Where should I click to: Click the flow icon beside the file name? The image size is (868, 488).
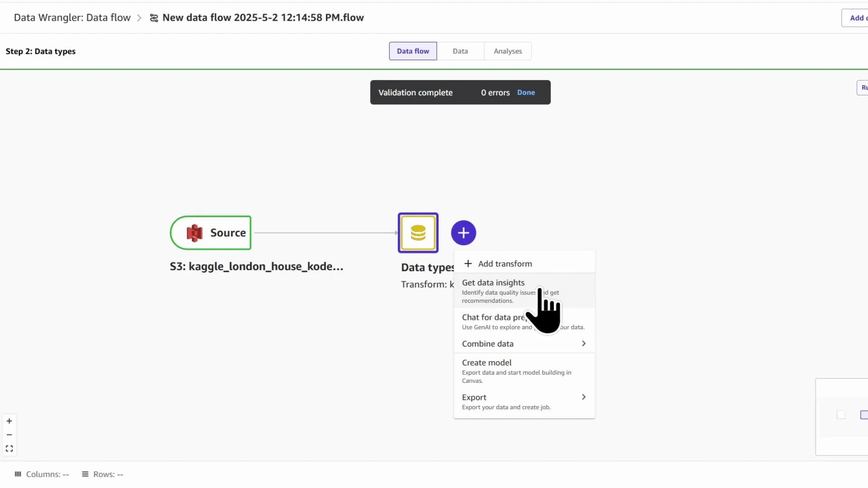pos(154,18)
